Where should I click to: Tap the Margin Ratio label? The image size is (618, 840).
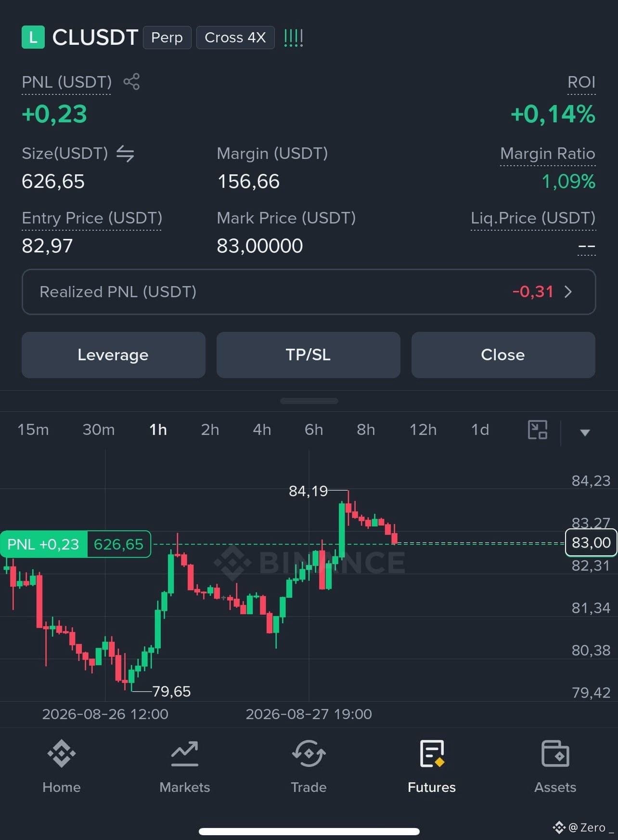coord(548,154)
